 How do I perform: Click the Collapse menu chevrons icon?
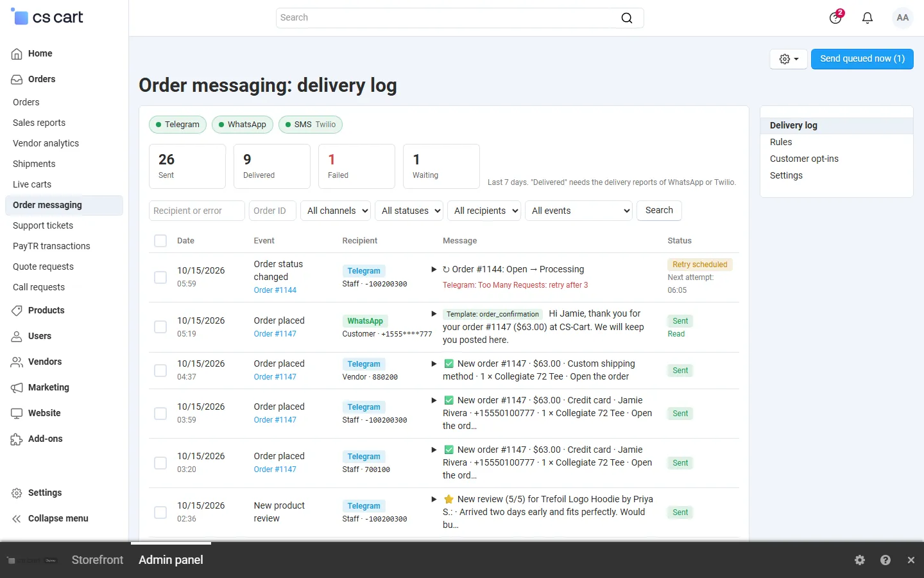(x=17, y=519)
